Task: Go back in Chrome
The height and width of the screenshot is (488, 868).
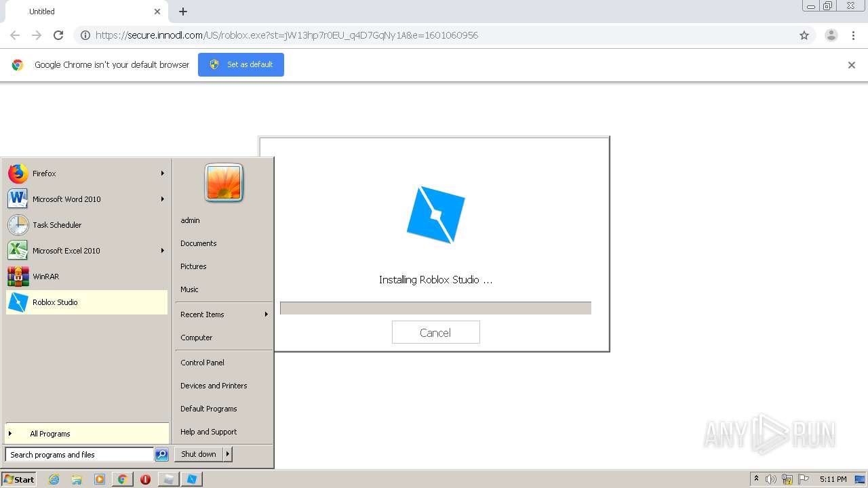Action: 15,35
